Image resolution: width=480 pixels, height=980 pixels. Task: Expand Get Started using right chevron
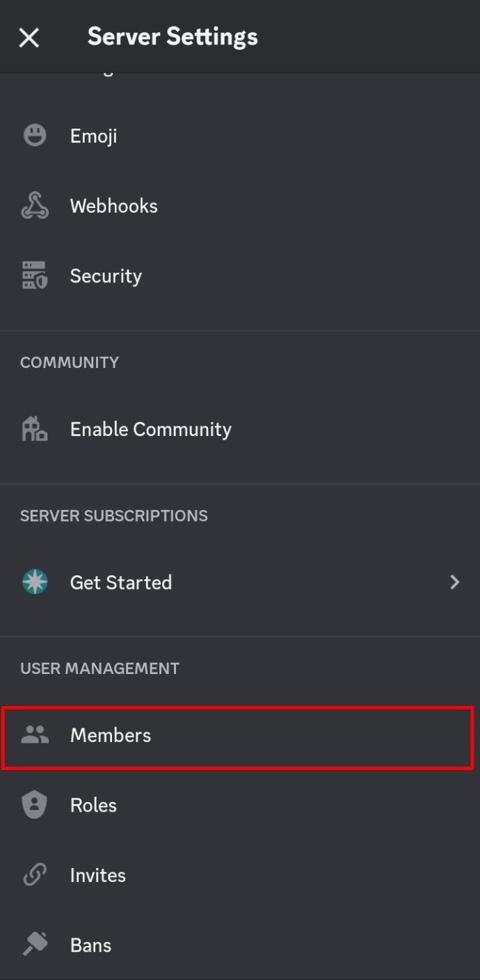455,582
